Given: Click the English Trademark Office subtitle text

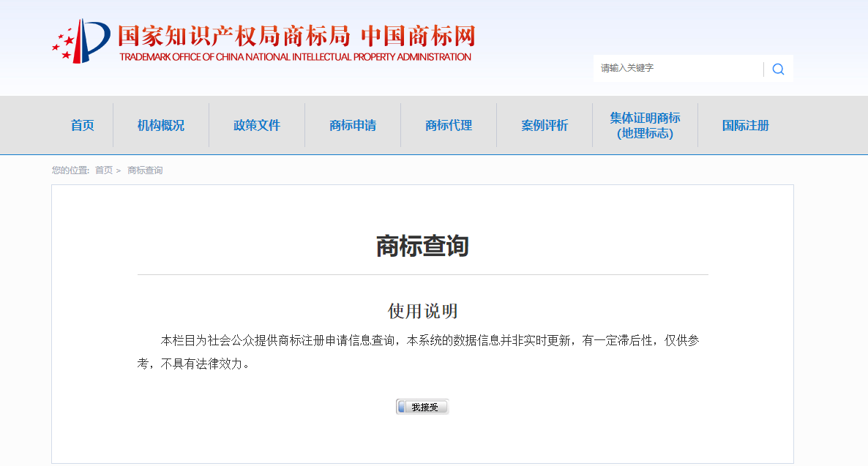Looking at the screenshot, I should (x=295, y=57).
